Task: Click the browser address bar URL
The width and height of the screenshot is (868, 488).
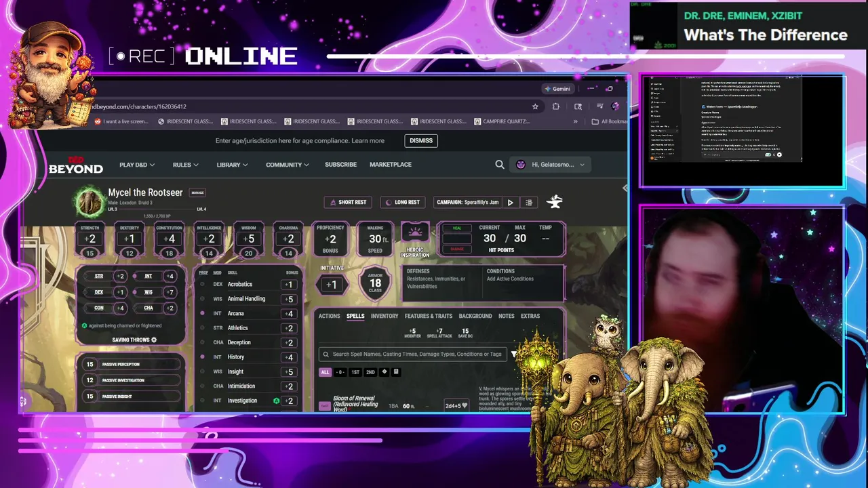Action: click(x=138, y=106)
